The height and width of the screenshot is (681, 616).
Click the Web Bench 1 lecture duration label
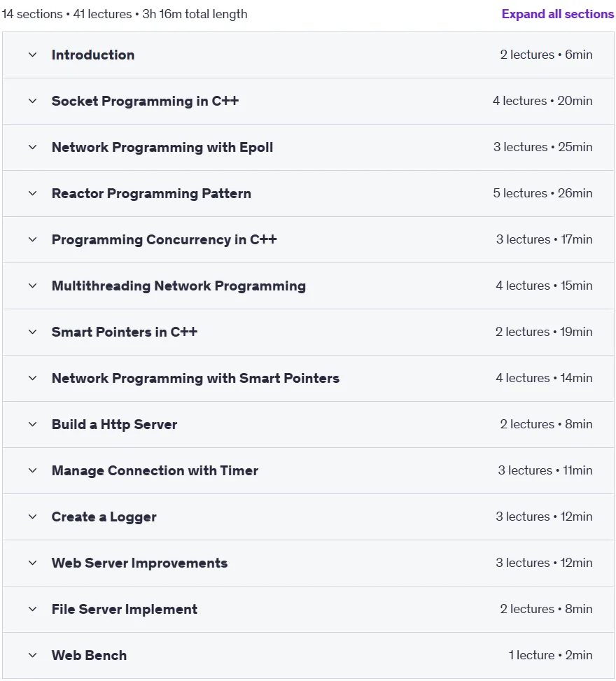[550, 655]
